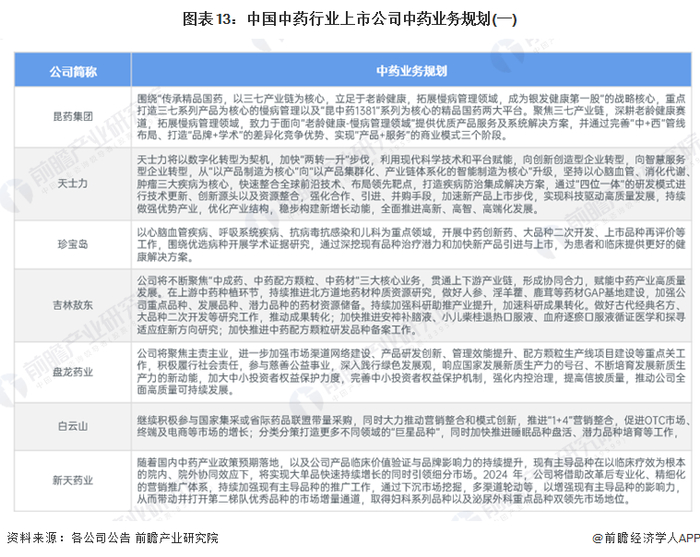Click the source note 资料来源 text
700x557 pixels.
coord(113,538)
